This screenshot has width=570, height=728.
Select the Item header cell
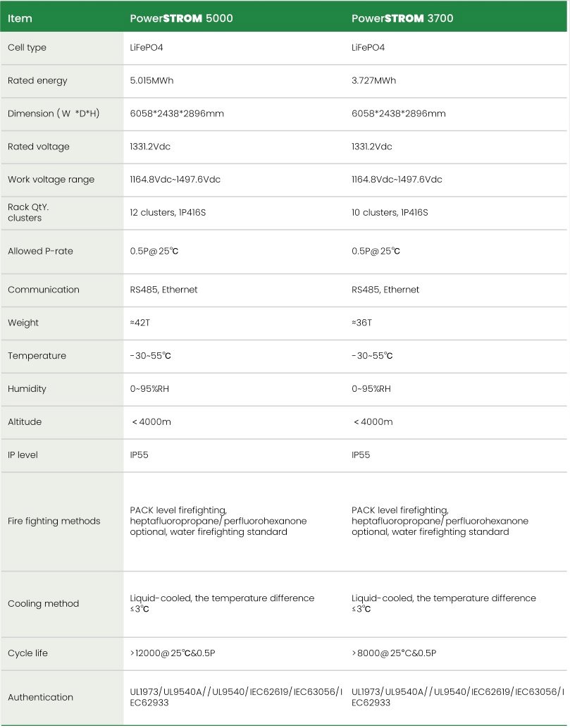20,18
